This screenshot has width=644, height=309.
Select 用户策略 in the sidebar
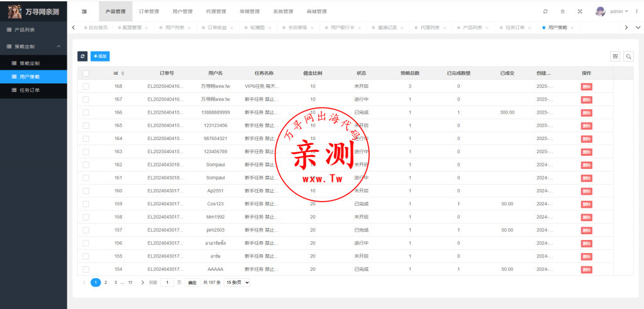click(x=33, y=77)
